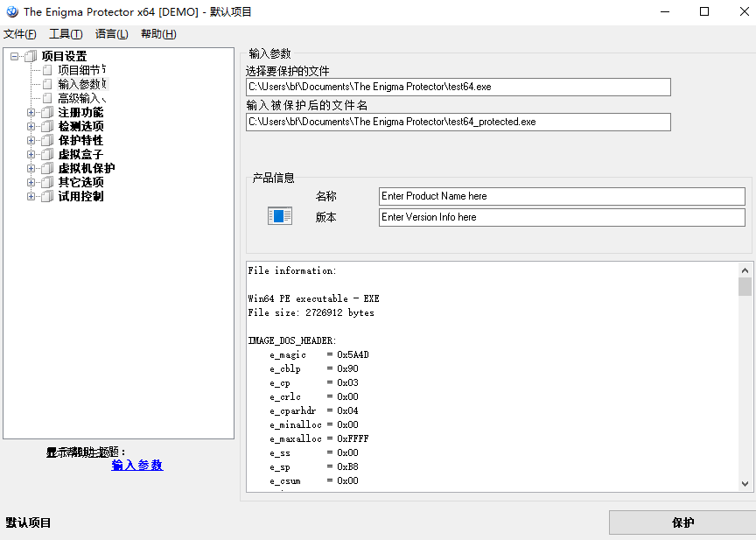Image resolution: width=756 pixels, height=540 pixels.
Task: Expand the 其它选项 tree node
Action: coord(31,182)
